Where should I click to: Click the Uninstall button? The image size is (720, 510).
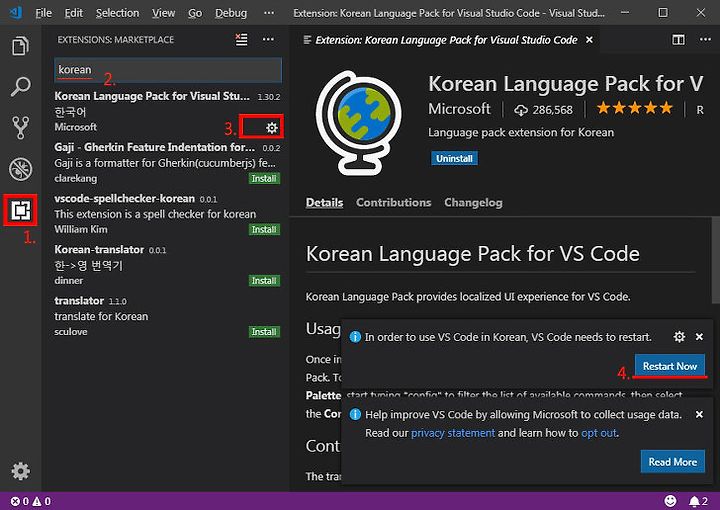tap(454, 158)
